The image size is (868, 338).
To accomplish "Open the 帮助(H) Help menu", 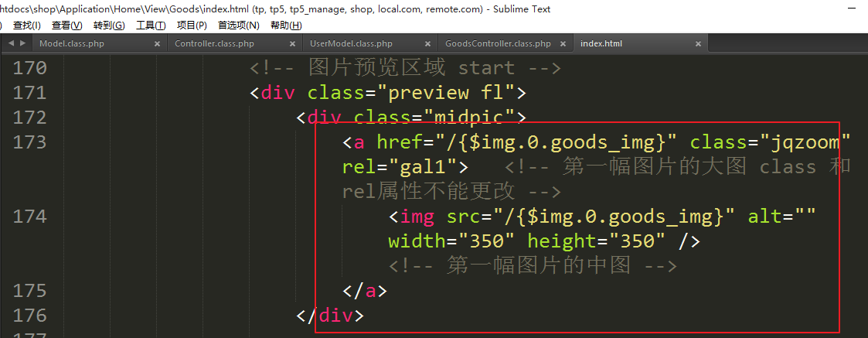I will pos(285,25).
